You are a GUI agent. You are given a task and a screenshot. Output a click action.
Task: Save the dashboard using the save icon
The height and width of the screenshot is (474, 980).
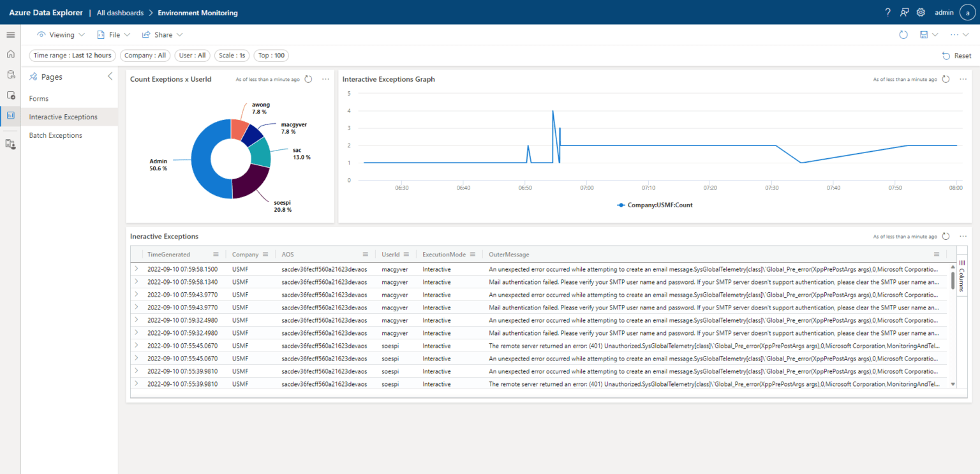925,35
